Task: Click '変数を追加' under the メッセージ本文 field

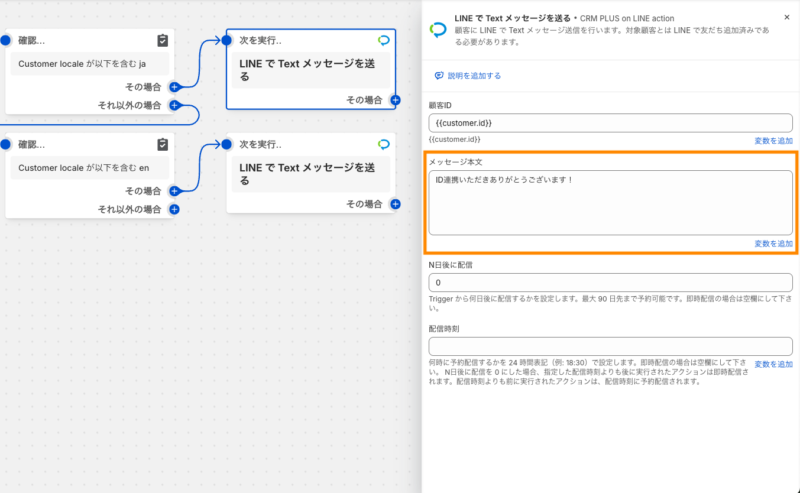Action: click(773, 244)
